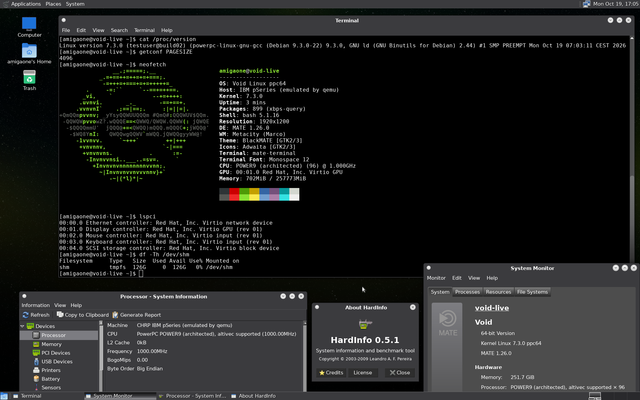Select the Processor tree item
640x400 pixels.
(59, 335)
